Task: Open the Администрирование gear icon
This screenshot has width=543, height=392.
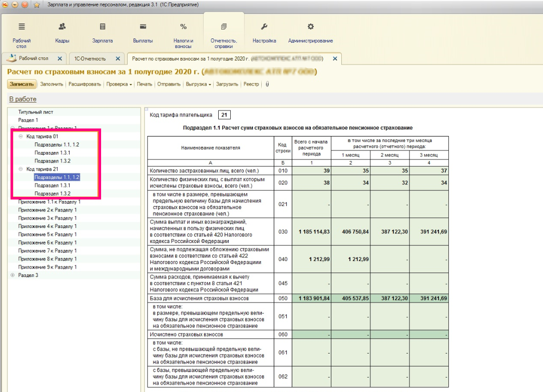Action: pos(310,27)
